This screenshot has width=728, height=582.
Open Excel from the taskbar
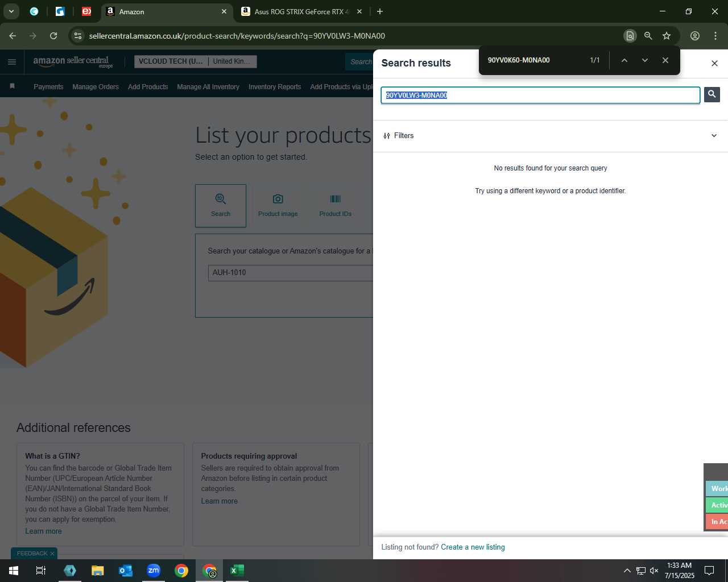pyautogui.click(x=237, y=571)
